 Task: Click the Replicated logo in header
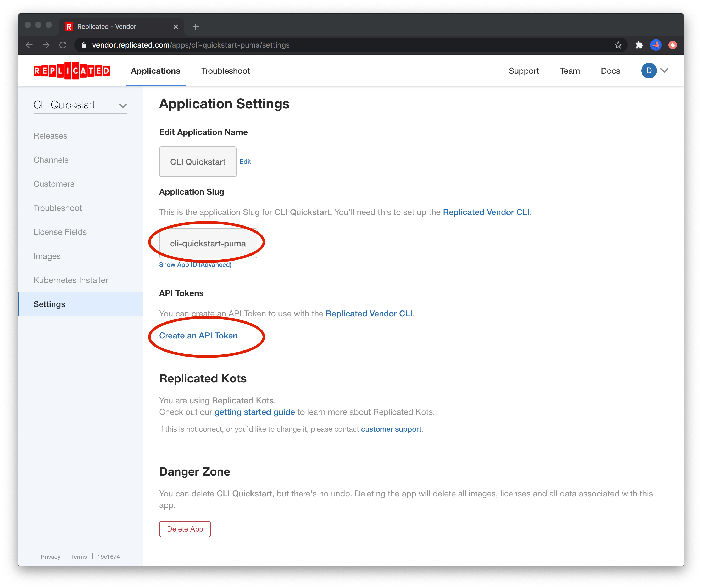(x=71, y=71)
